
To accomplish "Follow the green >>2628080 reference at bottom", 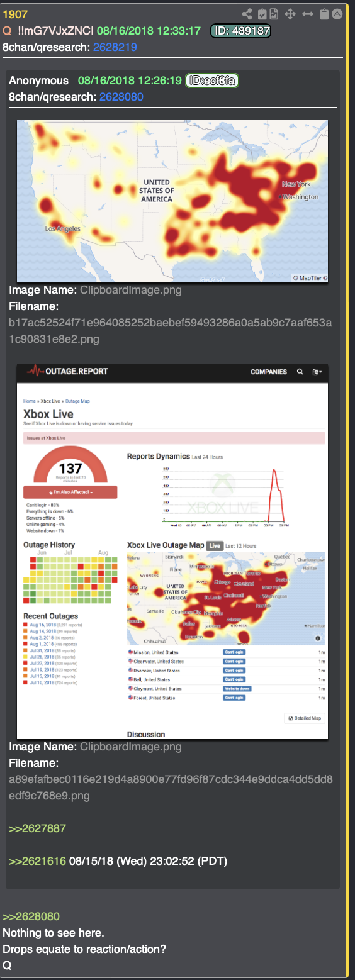I will point(31,916).
